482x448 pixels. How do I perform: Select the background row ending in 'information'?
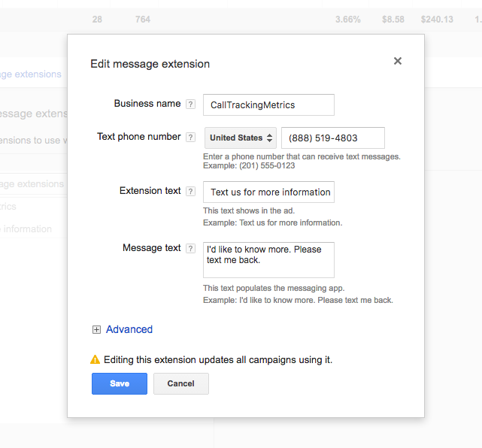click(x=26, y=229)
